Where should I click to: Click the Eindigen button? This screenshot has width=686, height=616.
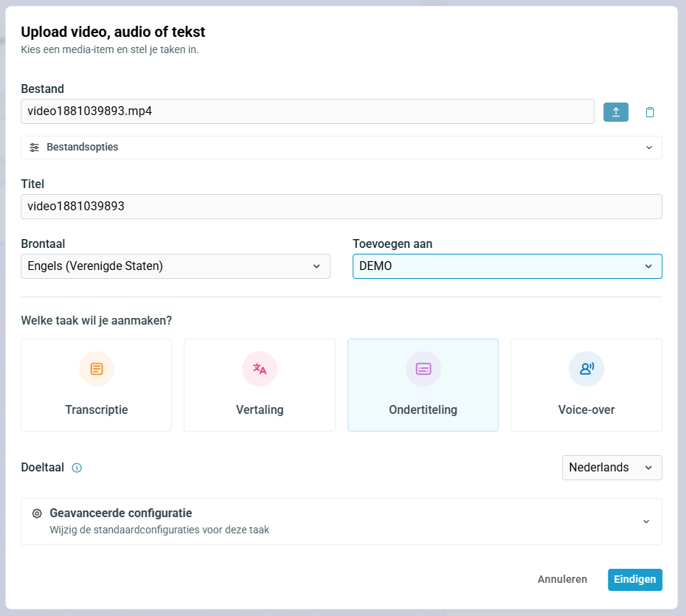tap(634, 580)
